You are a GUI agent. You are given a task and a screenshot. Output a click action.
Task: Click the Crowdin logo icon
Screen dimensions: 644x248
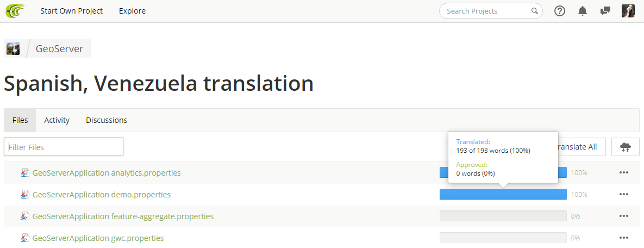coord(15,11)
